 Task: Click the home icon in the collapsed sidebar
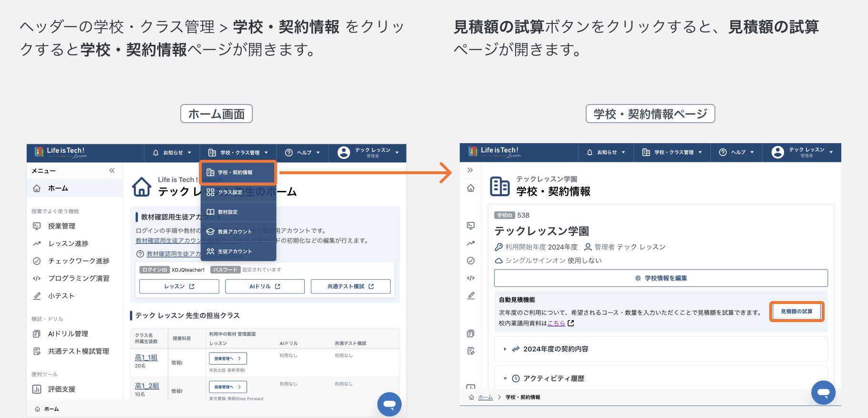[x=471, y=188]
